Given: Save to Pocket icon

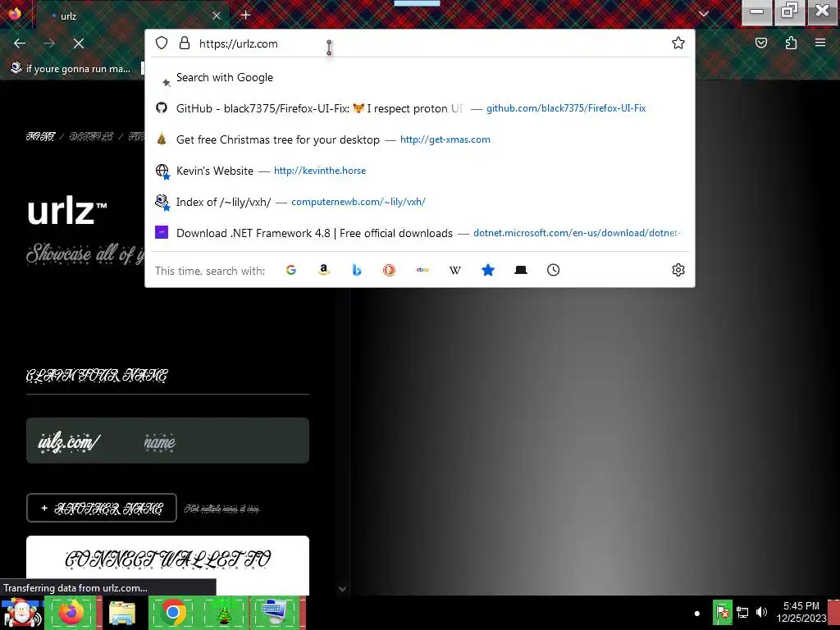Looking at the screenshot, I should [x=760, y=43].
